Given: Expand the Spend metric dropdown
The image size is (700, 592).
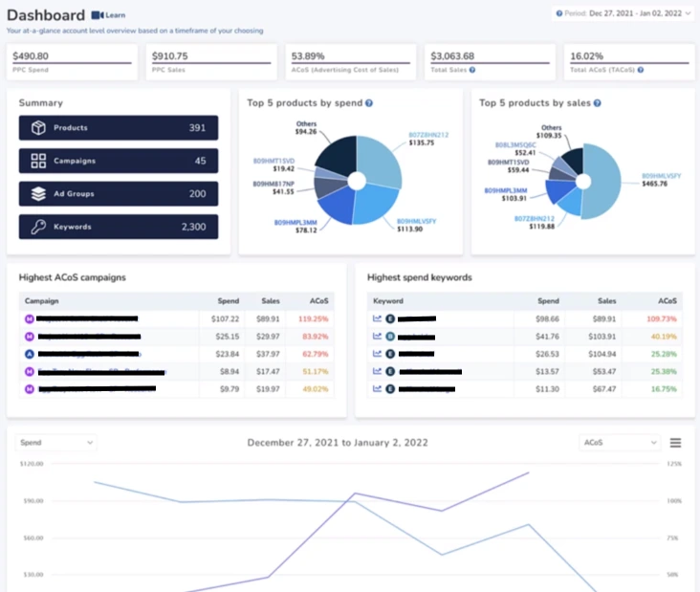Looking at the screenshot, I should [x=57, y=443].
